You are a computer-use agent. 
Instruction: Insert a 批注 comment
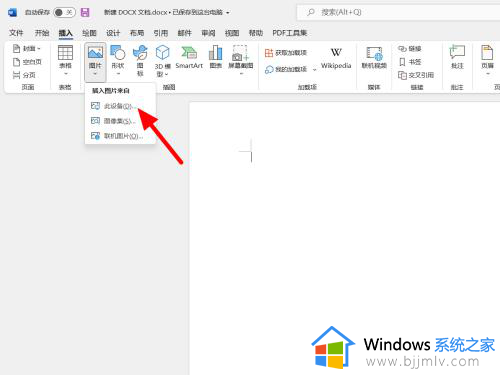tap(457, 57)
